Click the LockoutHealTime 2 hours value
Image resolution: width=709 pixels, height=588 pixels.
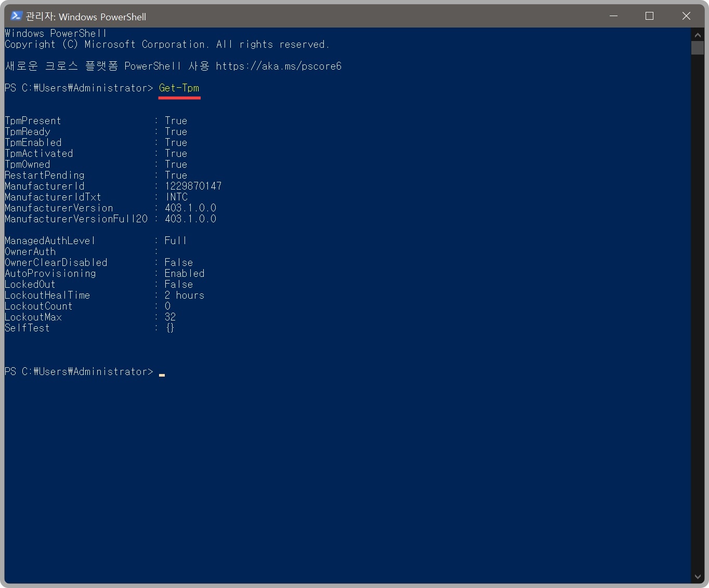pyautogui.click(x=185, y=295)
